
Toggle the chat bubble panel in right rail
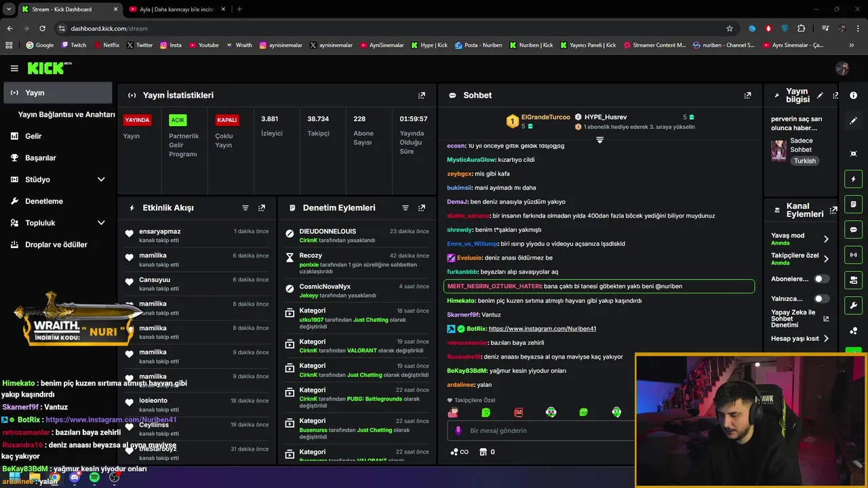[853, 230]
